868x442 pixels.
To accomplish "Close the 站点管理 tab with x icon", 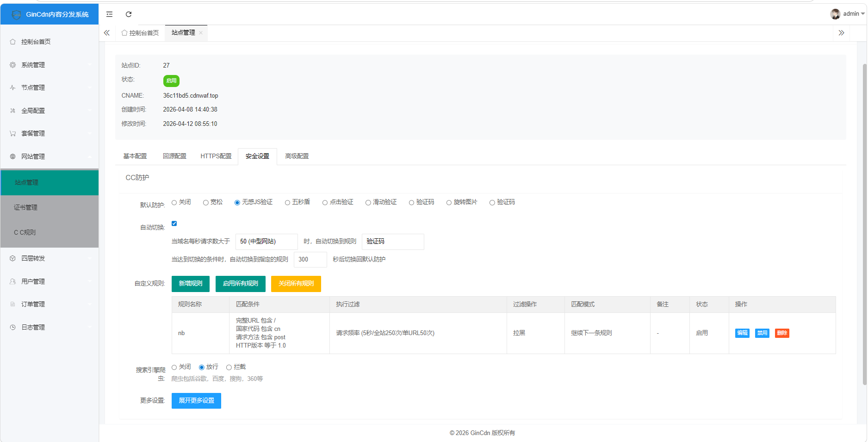I will pyautogui.click(x=201, y=33).
